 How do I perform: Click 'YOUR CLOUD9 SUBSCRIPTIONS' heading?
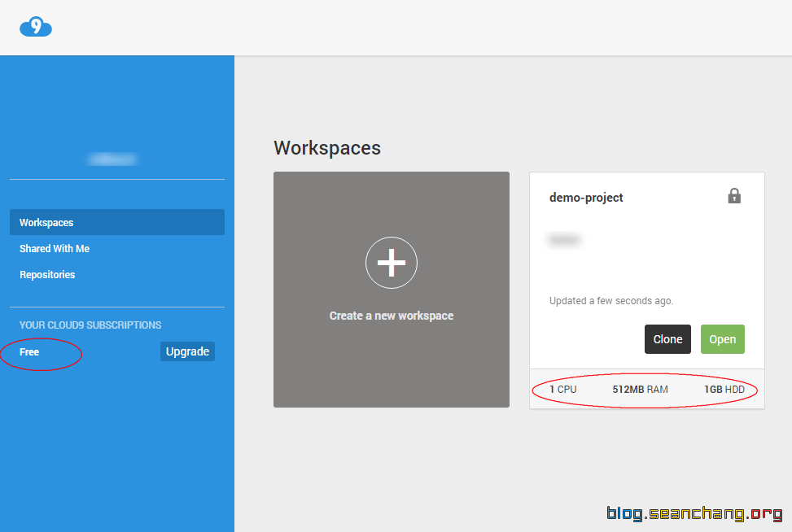click(x=90, y=325)
